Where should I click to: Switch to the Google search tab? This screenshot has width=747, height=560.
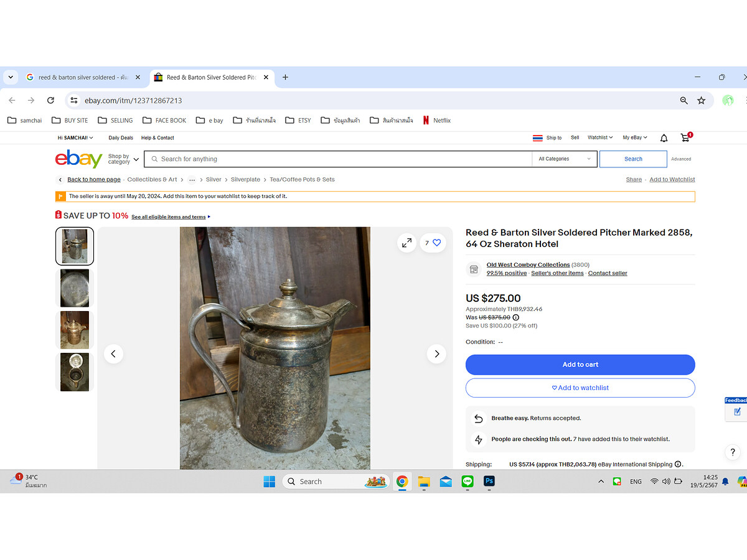pyautogui.click(x=83, y=77)
